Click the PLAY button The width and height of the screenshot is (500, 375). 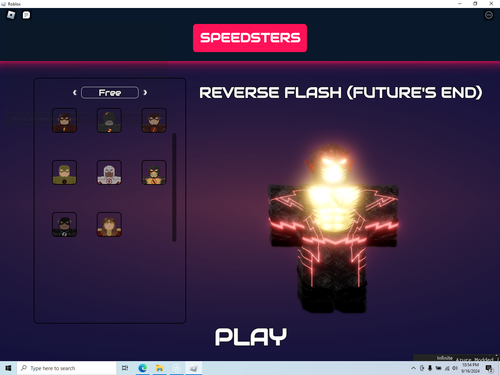pos(251,337)
